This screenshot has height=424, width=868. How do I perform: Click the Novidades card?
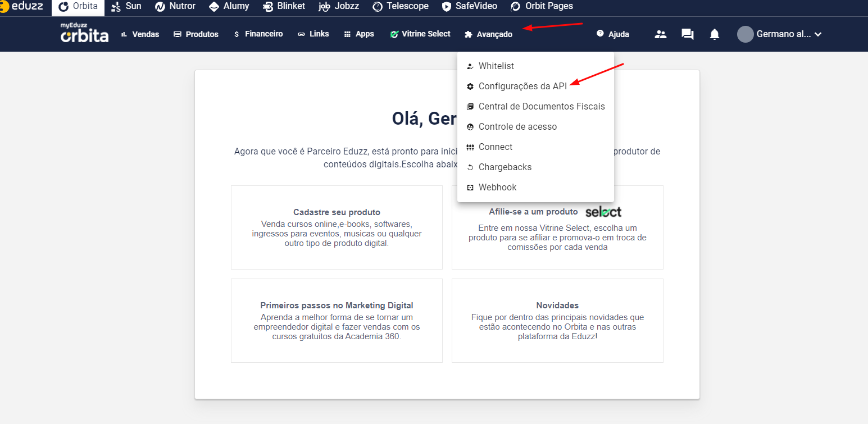pos(557,321)
